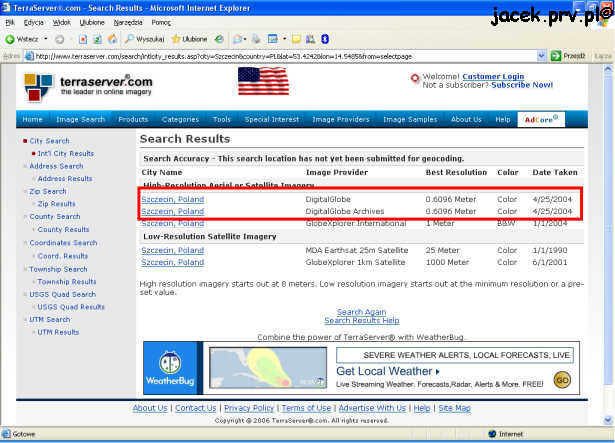Click the WeatherBug logo
Image resolution: width=615 pixels, height=443 pixels.
170,368
